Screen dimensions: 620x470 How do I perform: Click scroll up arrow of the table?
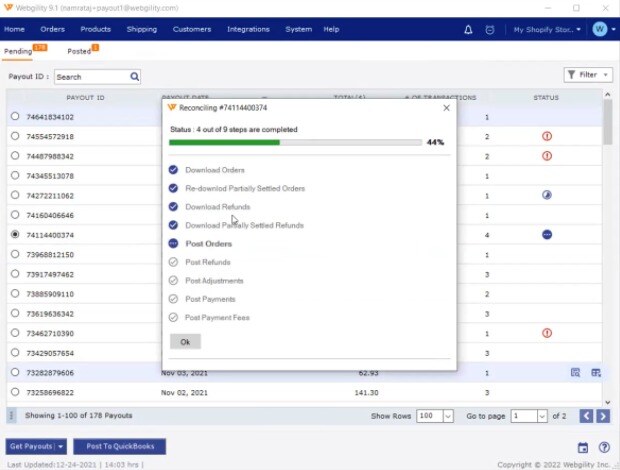[x=607, y=95]
